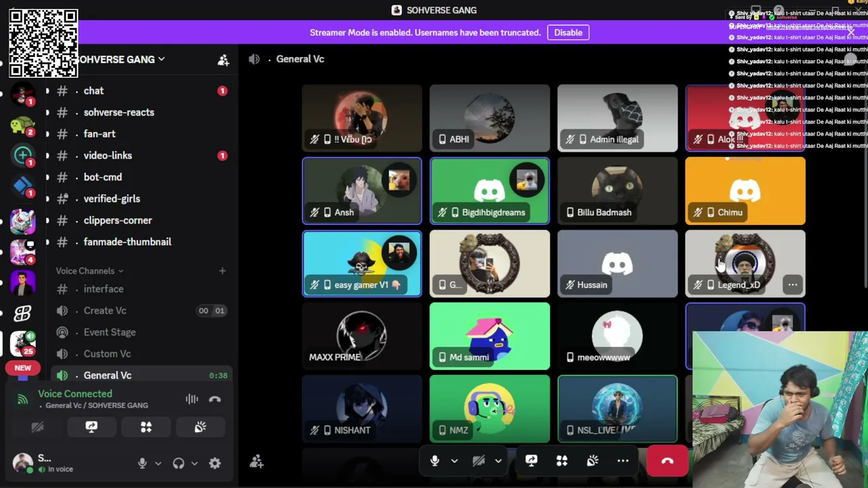Screen dimensions: 868x488
Task: Open the user avatar in the account panel
Action: point(22,463)
